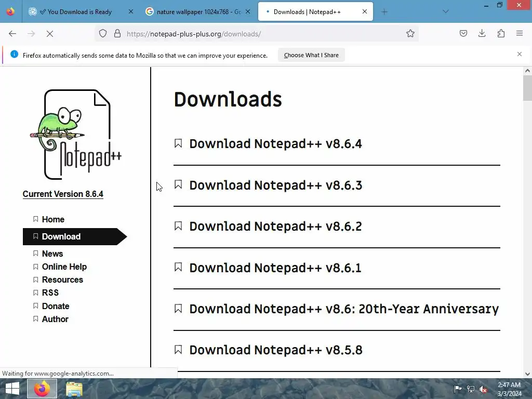Click bookmark icon beside Download Notepad++ v8.5.8

pyautogui.click(x=178, y=350)
